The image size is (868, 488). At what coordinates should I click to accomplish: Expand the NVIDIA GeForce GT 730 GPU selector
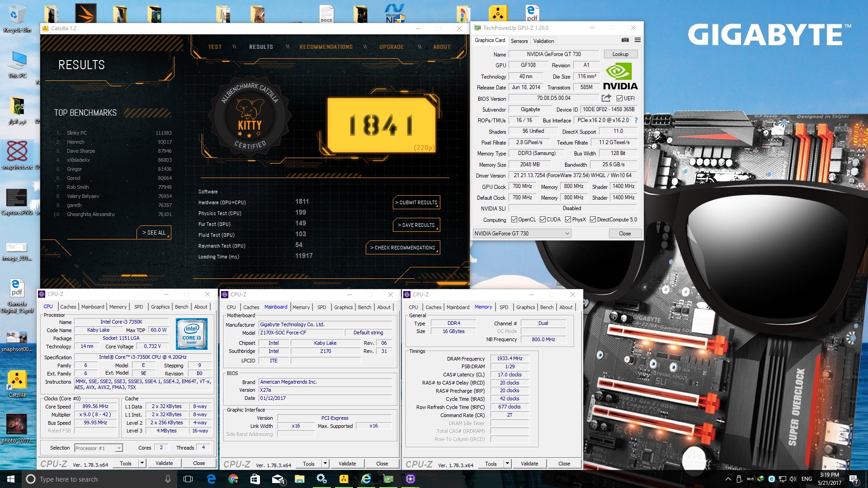click(x=522, y=234)
